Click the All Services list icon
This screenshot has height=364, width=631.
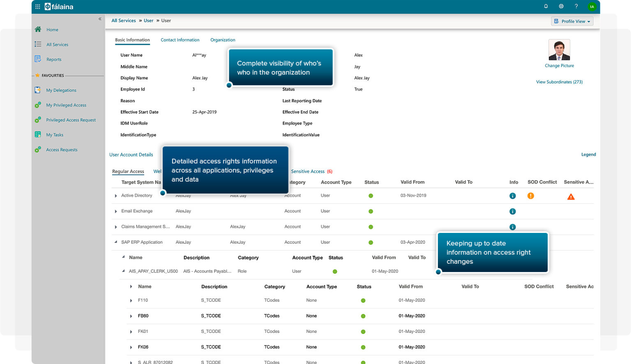pyautogui.click(x=38, y=44)
